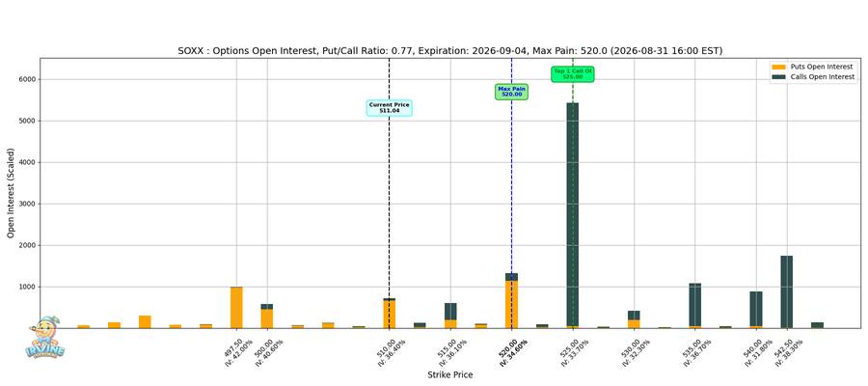The image size is (868, 386).
Task: Click the bar at 530.00 strike
Action: (x=634, y=319)
